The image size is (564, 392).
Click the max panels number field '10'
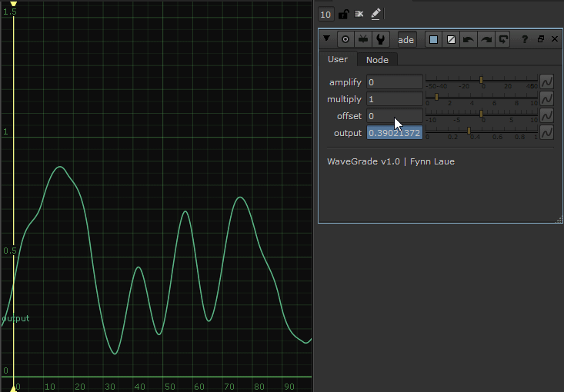point(326,14)
